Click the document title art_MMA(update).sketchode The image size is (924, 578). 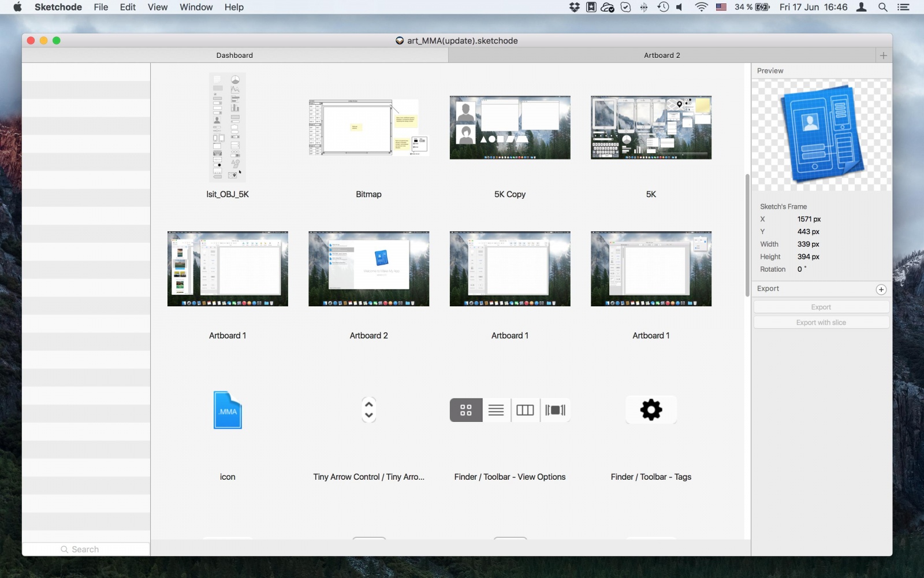click(x=463, y=40)
